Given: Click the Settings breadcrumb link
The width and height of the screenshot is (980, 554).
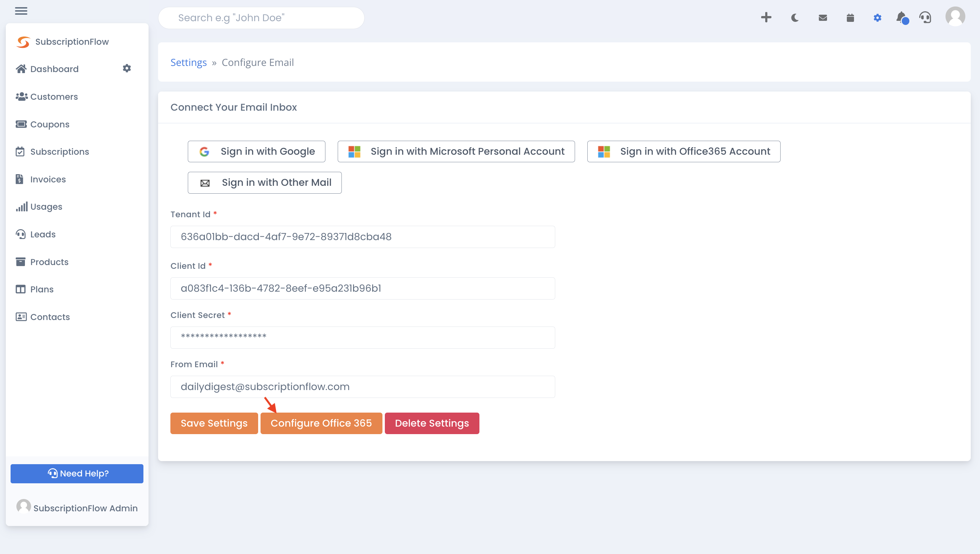Looking at the screenshot, I should 188,63.
